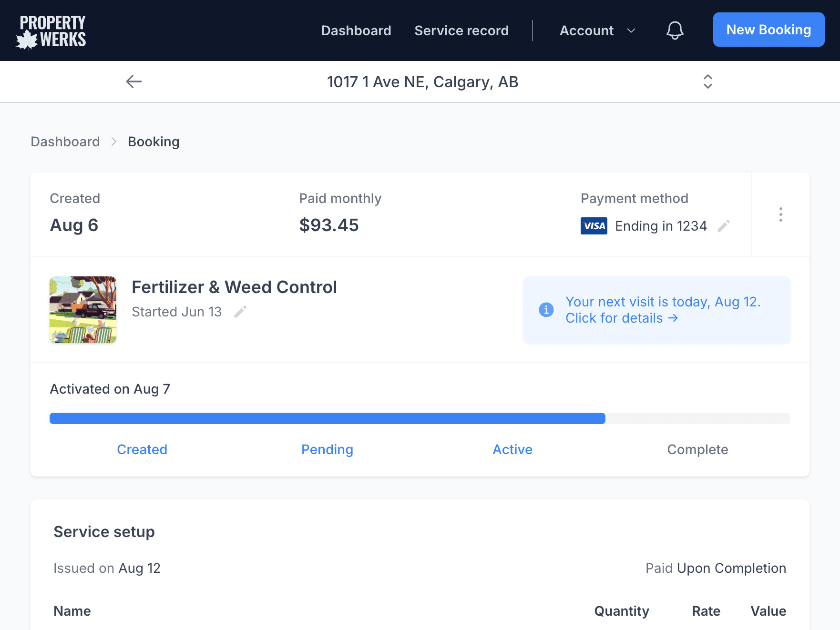
Task: Click the VISA card logo
Action: (x=594, y=226)
